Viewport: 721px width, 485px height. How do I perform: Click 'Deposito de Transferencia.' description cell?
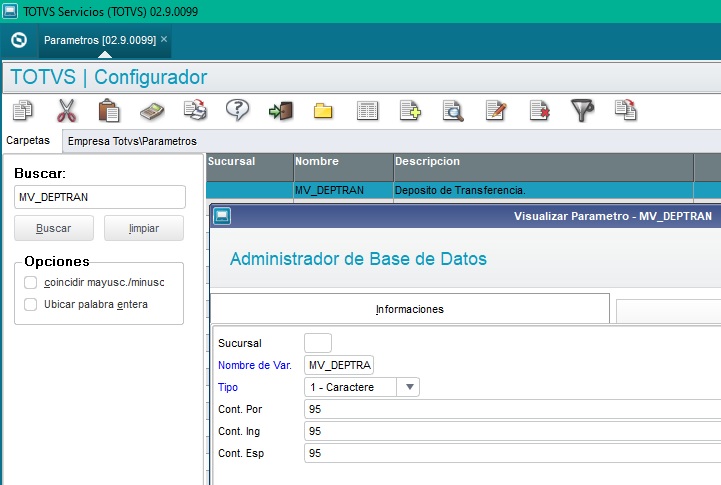tap(544, 190)
